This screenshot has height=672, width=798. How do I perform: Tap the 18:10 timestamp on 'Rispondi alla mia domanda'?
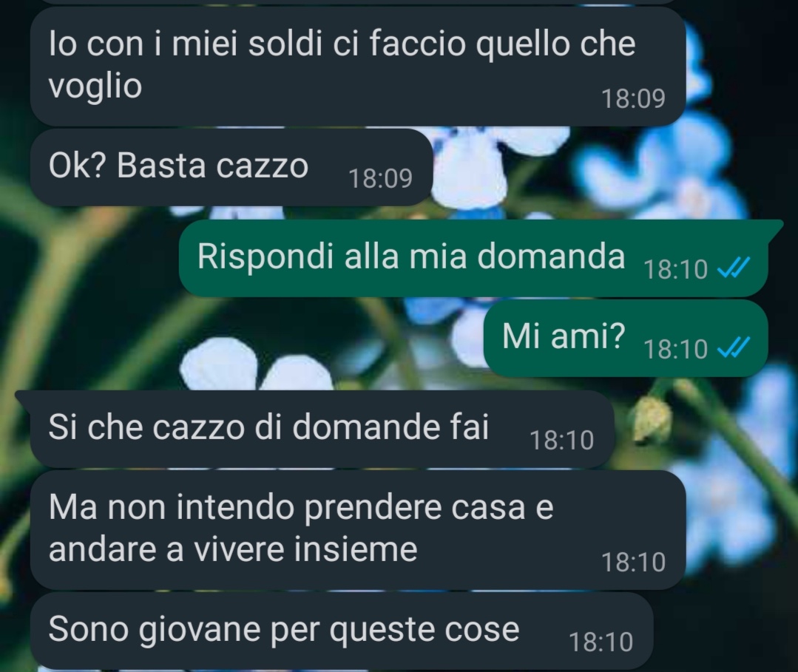click(675, 269)
